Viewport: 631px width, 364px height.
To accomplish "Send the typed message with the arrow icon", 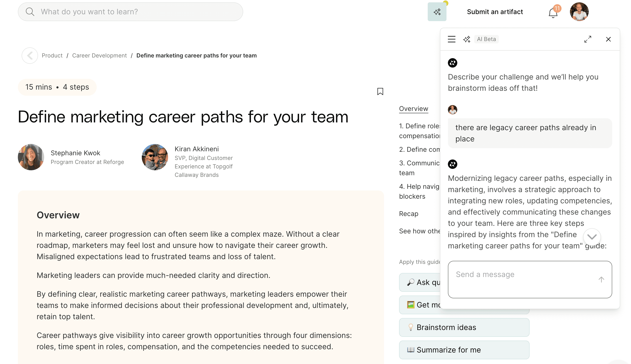I will point(601,280).
